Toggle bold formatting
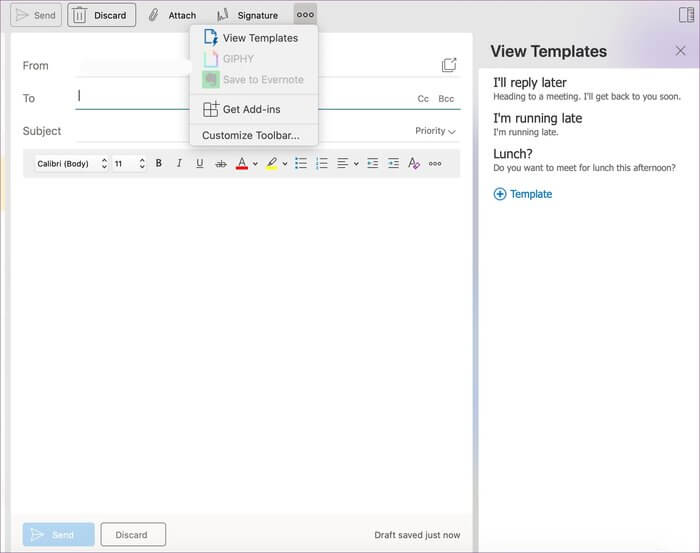 tap(158, 163)
